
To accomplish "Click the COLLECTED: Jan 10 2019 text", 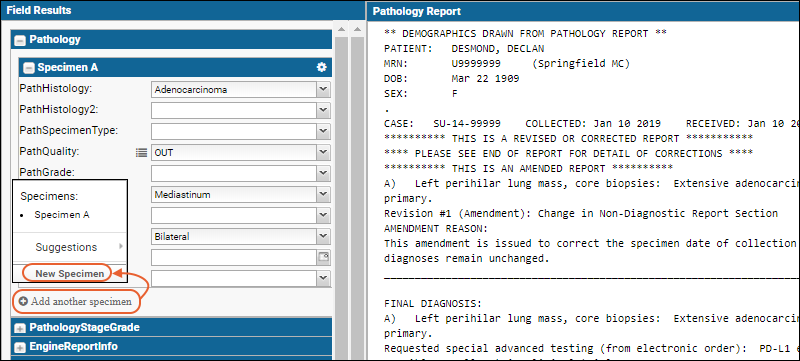I will tap(593, 124).
